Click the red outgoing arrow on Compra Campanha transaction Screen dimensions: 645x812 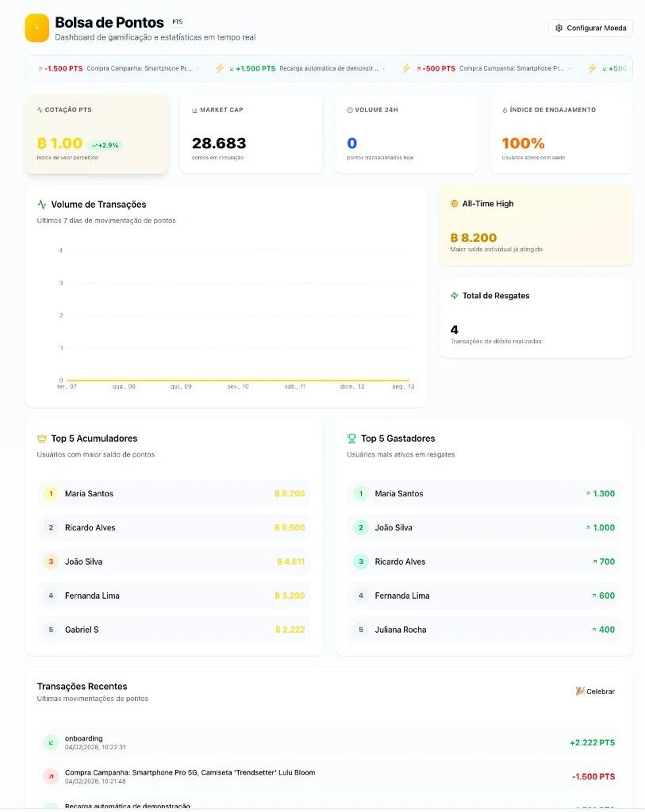pos(51,776)
